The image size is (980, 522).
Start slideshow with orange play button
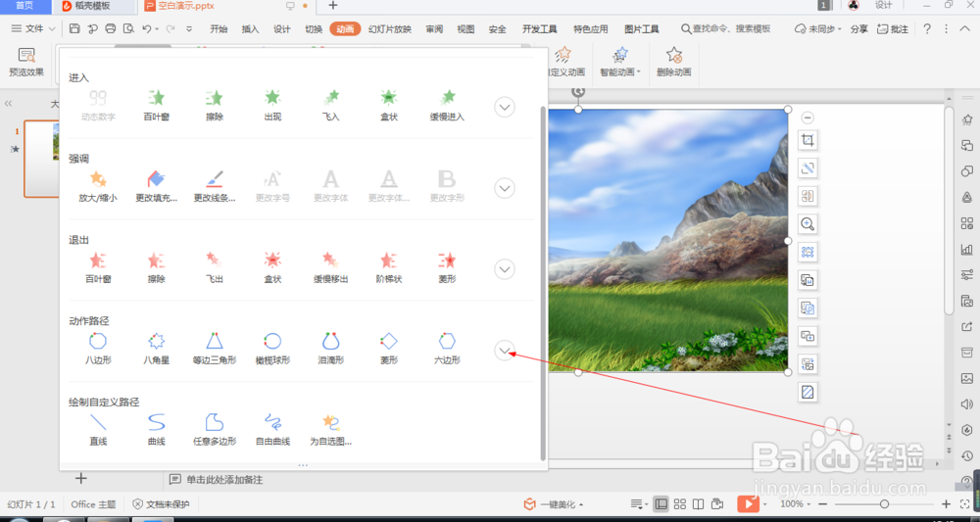pyautogui.click(x=748, y=504)
